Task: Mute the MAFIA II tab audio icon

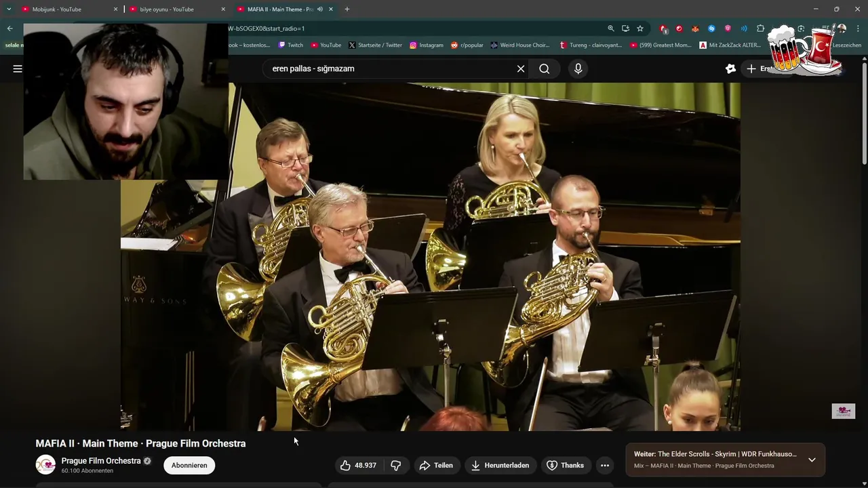Action: pos(319,9)
